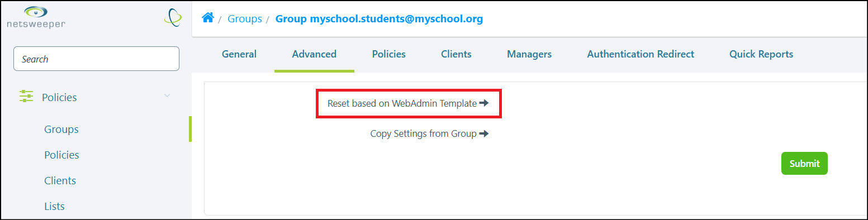Go to the Clients tab
Screen dimensions: 868x220
pos(456,54)
